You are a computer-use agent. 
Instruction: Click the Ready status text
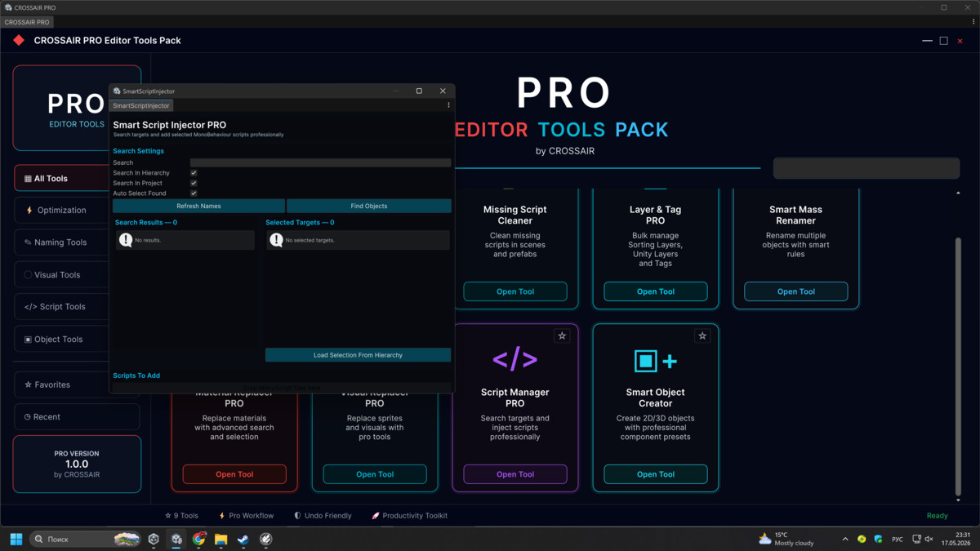[x=938, y=516]
